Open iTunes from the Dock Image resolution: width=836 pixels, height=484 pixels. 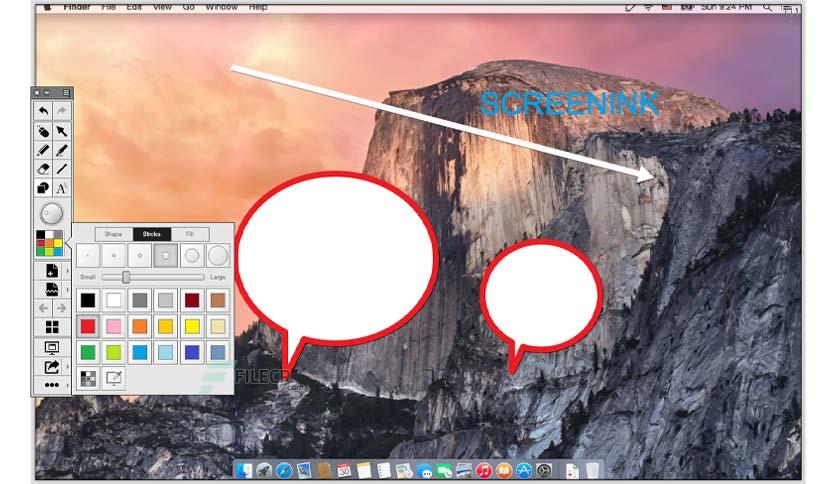coord(484,471)
